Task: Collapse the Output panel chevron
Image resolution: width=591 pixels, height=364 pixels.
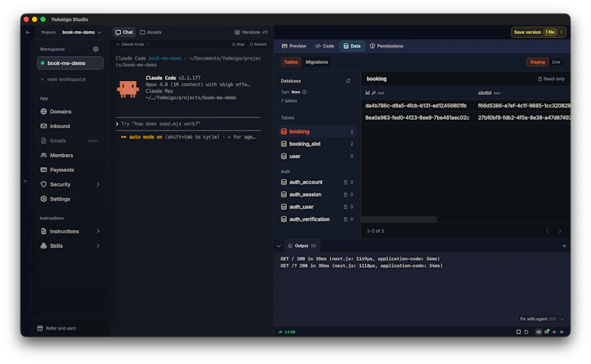Action: pyautogui.click(x=278, y=246)
